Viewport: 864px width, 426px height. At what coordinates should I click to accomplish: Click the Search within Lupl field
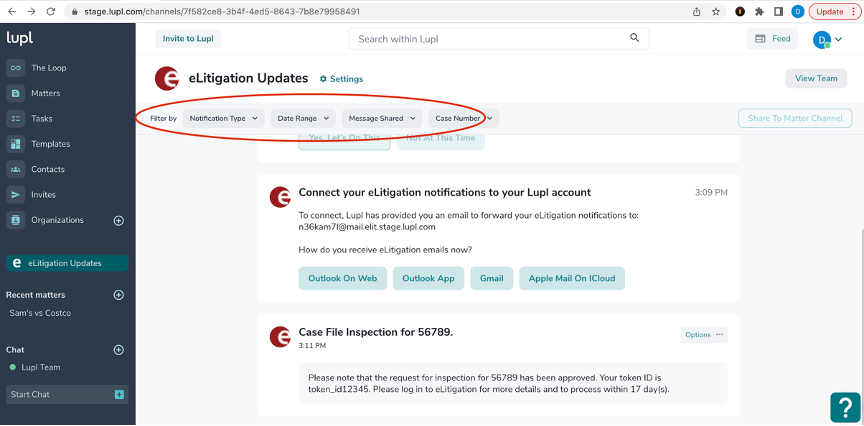point(490,39)
